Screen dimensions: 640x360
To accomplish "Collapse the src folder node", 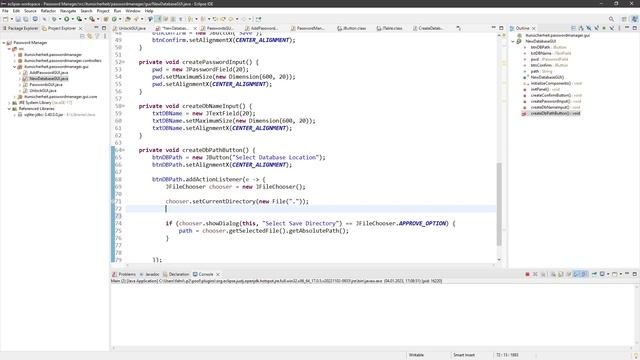I will (x=9, y=49).
